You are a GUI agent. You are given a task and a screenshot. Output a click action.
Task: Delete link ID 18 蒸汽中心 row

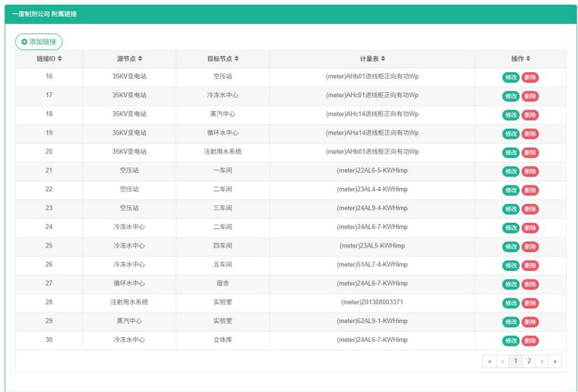530,114
